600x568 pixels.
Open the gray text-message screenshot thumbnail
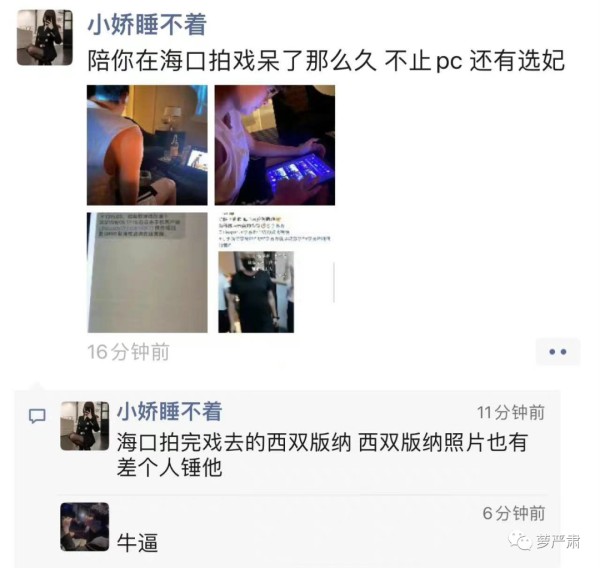147,273
